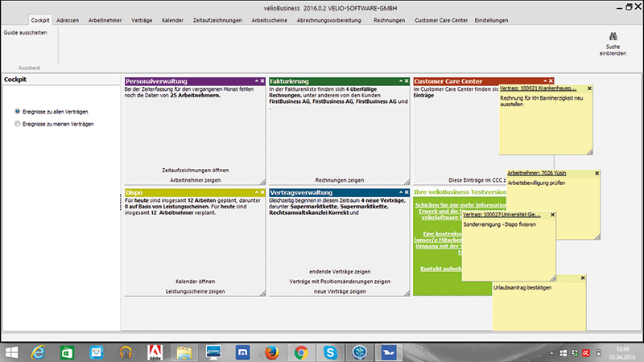Select Ereignisse zu meinen Verträgen option

click(17, 124)
